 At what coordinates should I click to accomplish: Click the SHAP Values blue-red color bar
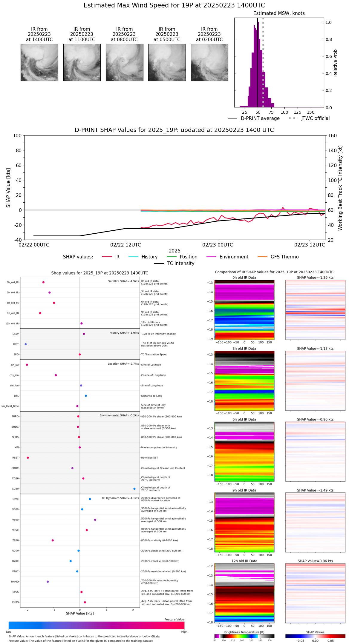(x=315, y=636)
